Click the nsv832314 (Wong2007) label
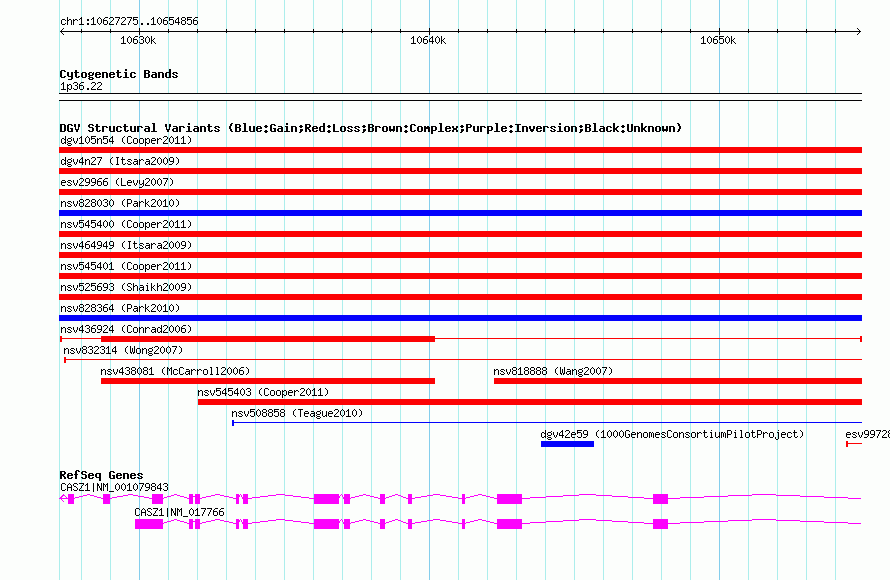This screenshot has height=580, width=890. (123, 350)
